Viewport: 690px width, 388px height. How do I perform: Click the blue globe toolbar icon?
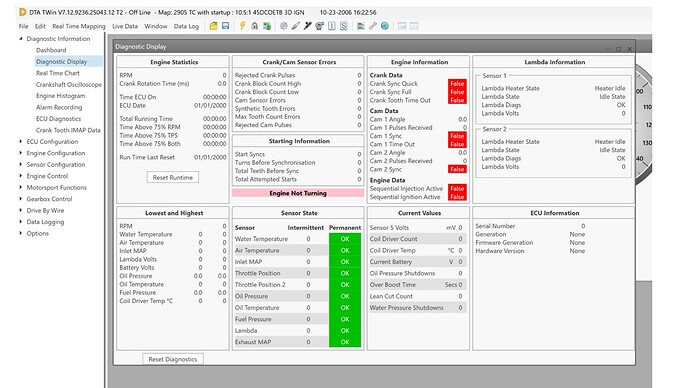[x=385, y=26]
